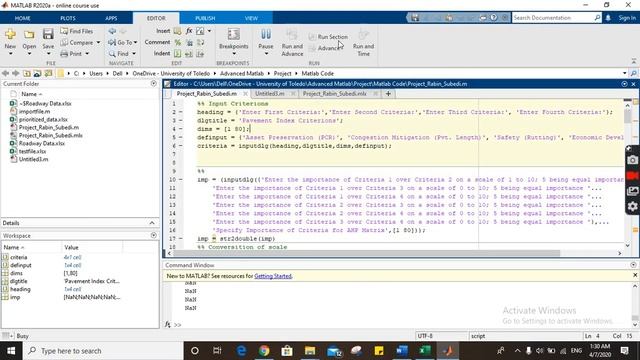Click Run and Time
This screenshot has height=360, width=640.
click(363, 42)
